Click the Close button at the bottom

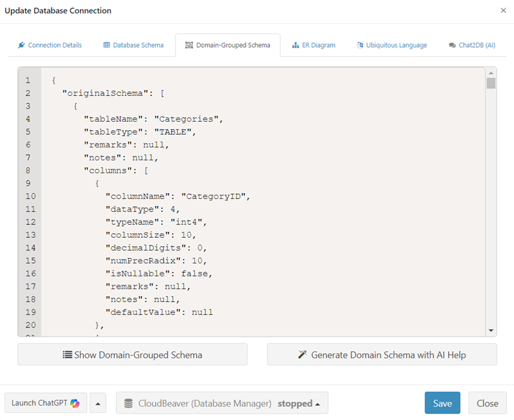tap(487, 403)
